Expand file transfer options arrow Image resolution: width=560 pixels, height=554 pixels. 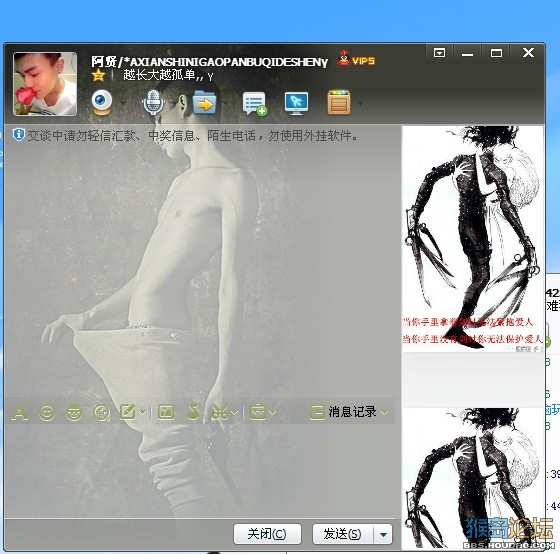tap(226, 104)
